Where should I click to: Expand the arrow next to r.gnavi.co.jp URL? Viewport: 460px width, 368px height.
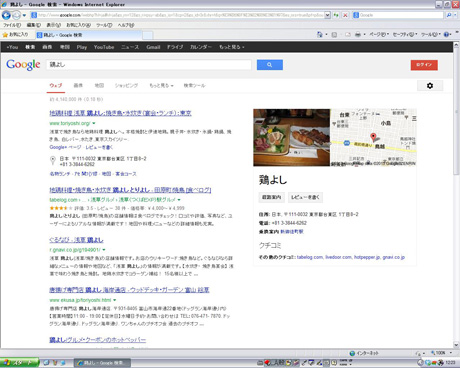coord(104,250)
